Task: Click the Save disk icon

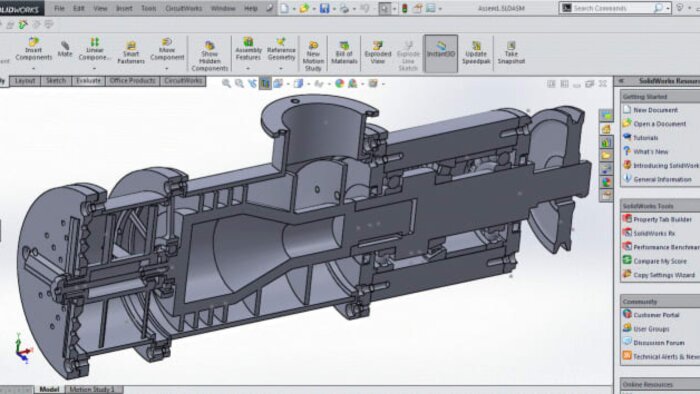Action: 325,8
